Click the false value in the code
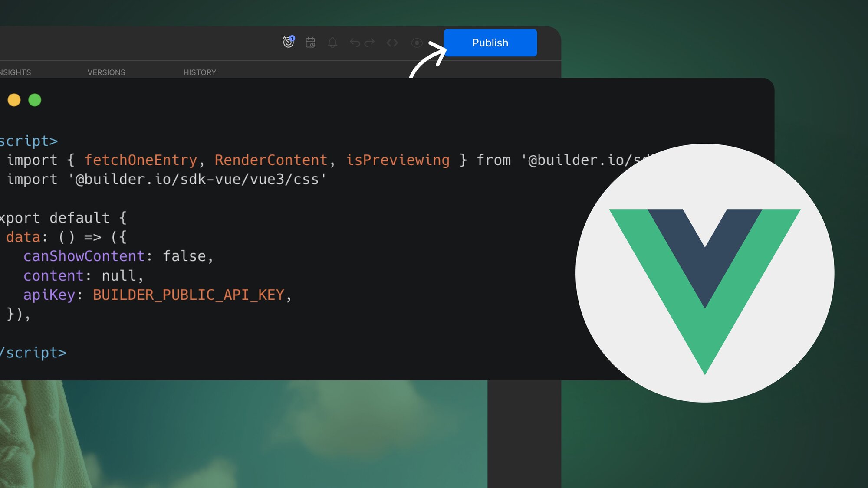Screen dimensions: 868x488 184,256
